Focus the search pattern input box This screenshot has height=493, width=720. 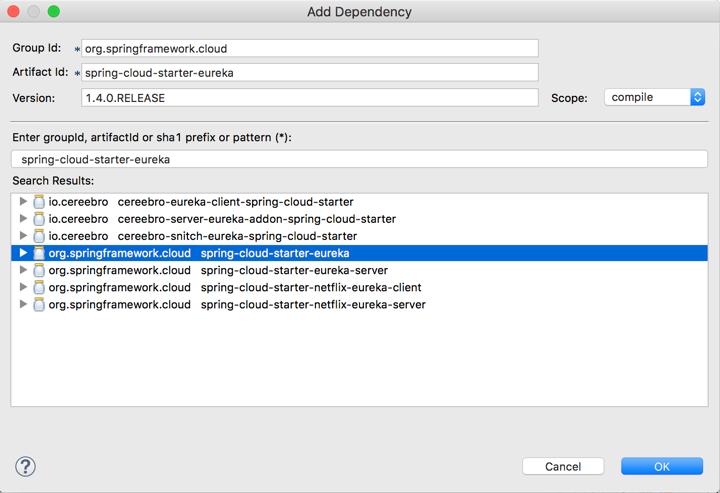click(360, 159)
